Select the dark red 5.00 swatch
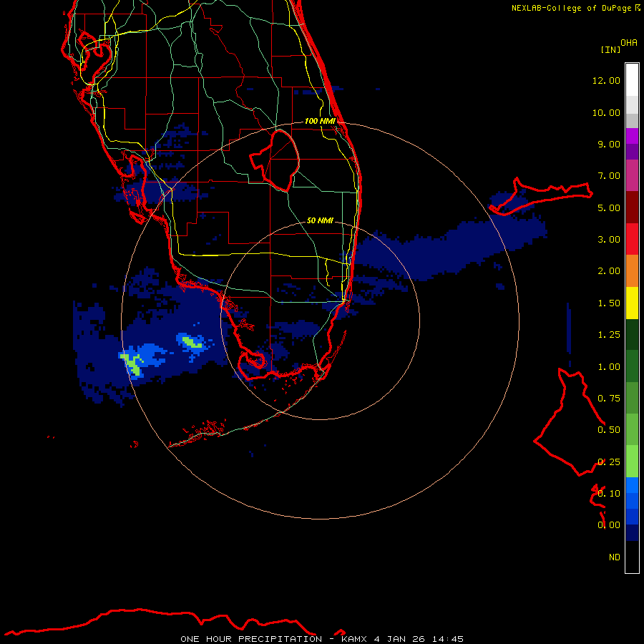 (632, 208)
